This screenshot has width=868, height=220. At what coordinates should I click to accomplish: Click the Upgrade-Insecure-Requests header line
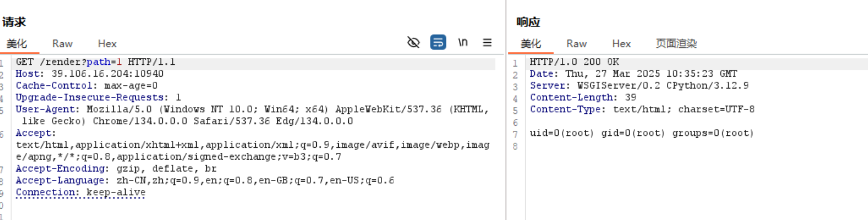point(99,98)
